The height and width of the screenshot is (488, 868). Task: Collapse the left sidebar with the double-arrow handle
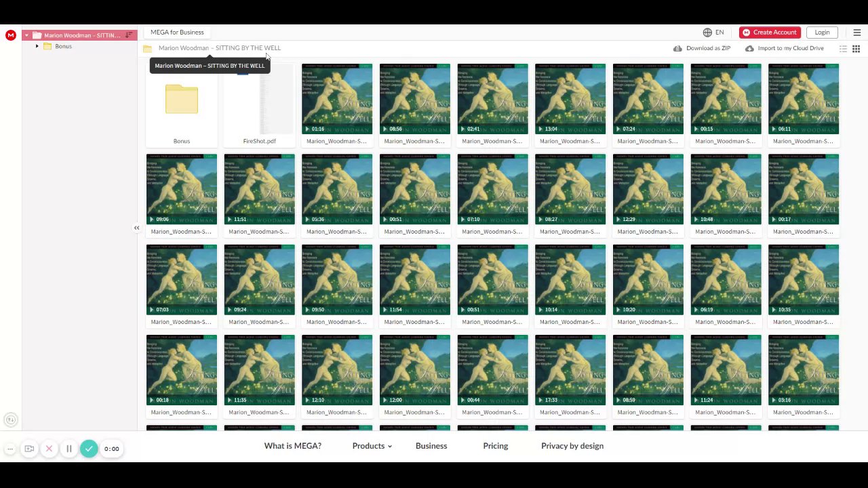tap(136, 228)
